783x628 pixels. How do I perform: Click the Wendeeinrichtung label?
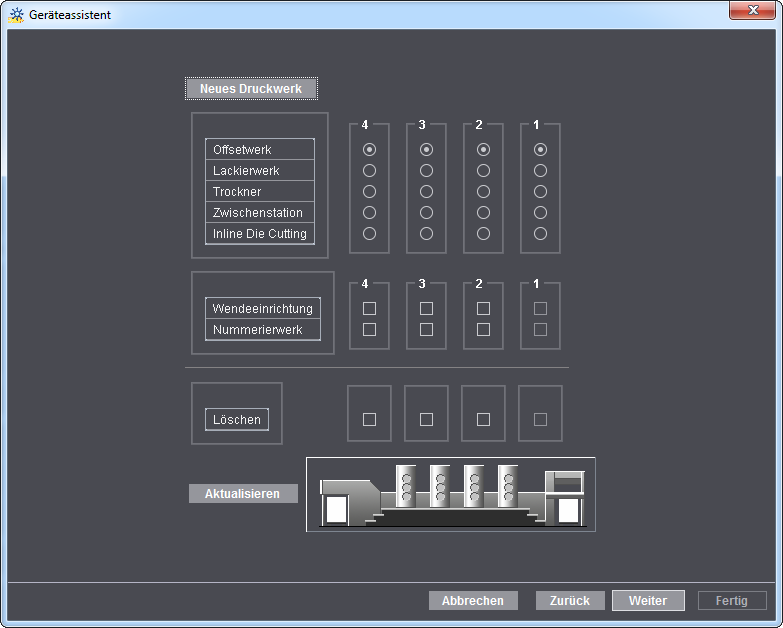[263, 309]
